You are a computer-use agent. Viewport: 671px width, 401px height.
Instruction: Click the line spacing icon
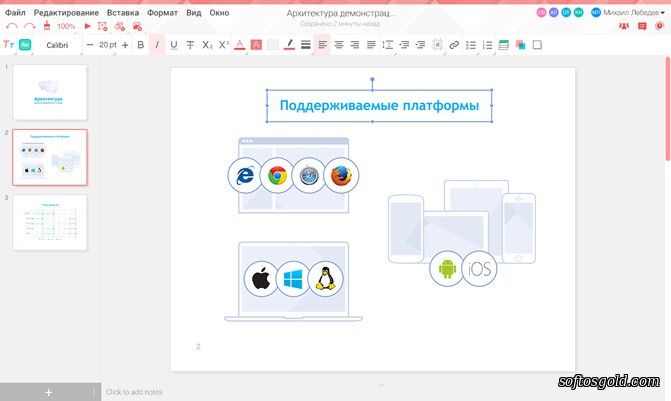pyautogui.click(x=387, y=45)
